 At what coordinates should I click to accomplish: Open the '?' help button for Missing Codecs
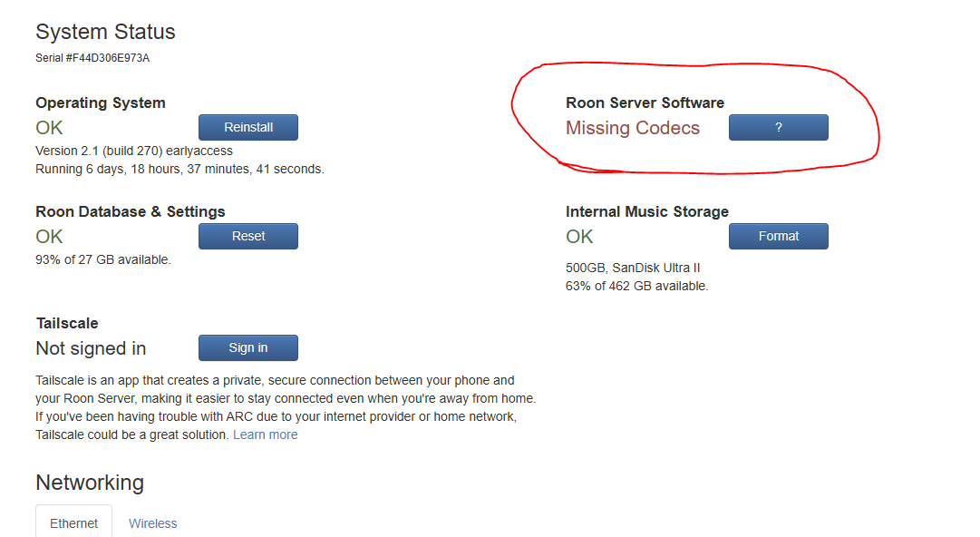click(778, 128)
